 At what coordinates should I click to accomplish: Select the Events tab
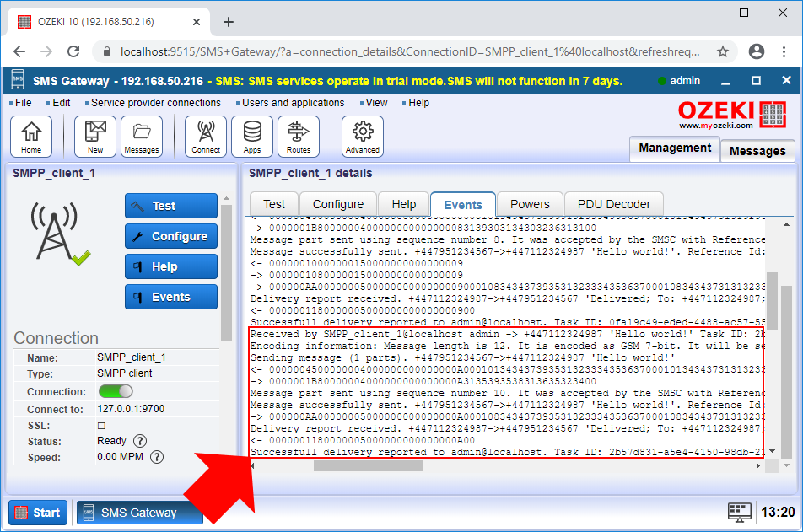click(x=463, y=205)
